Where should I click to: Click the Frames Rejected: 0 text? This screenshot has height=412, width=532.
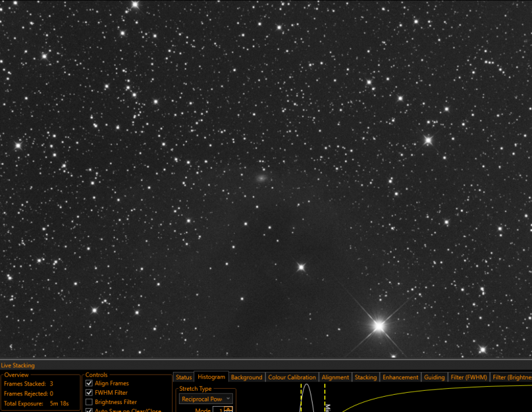[29, 393]
